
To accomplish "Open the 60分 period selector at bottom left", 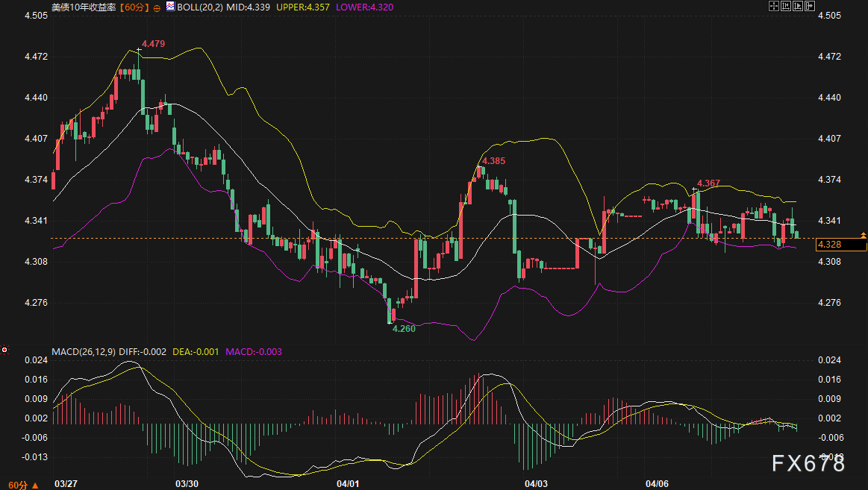I will 19,485.
